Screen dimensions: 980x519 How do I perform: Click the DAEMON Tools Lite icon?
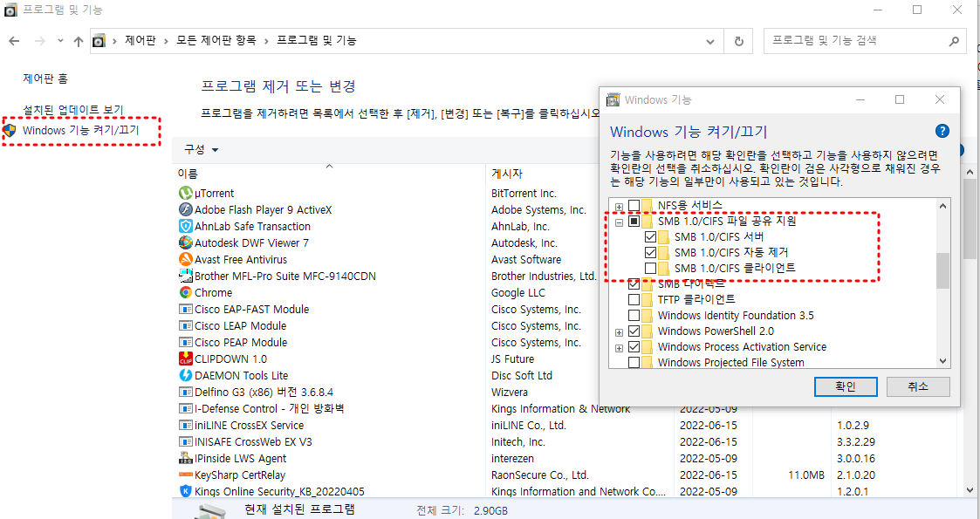click(186, 375)
